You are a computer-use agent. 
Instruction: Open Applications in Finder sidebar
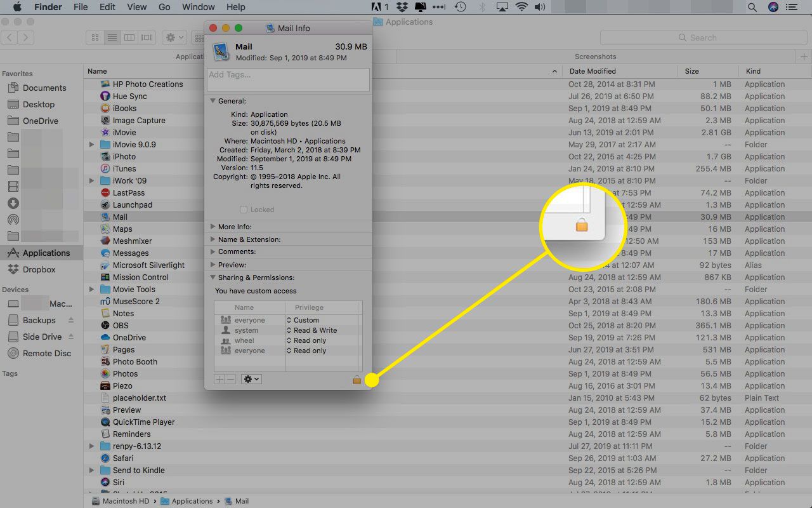pyautogui.click(x=41, y=253)
